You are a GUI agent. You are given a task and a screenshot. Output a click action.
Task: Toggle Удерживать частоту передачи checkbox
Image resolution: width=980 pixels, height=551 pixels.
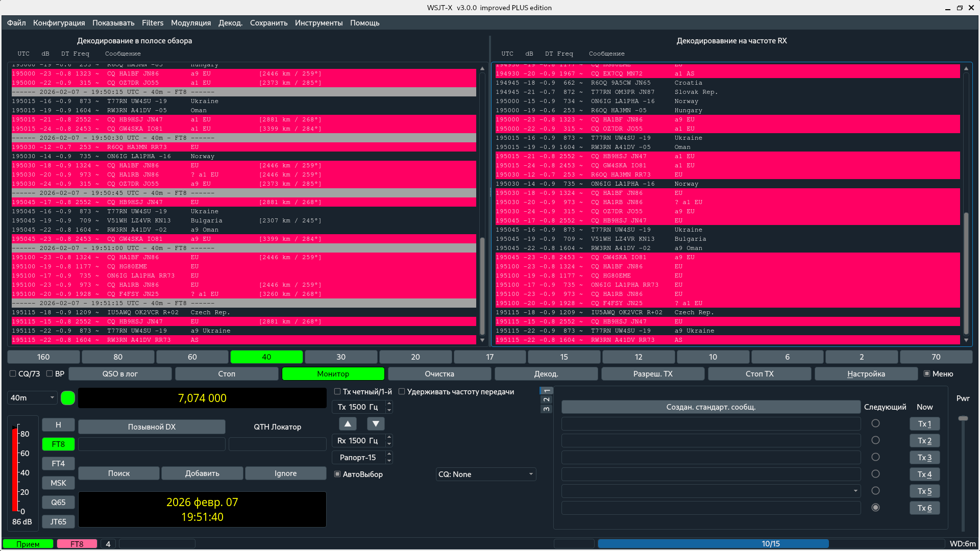point(402,392)
